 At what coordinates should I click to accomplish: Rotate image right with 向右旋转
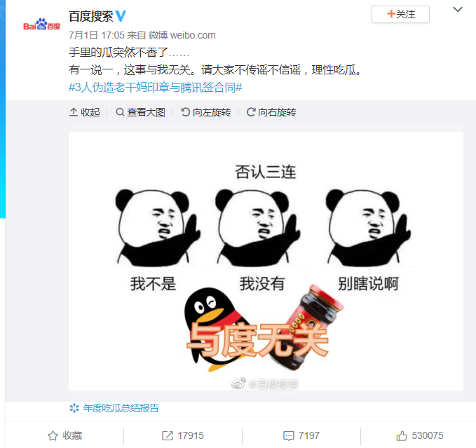point(271,112)
